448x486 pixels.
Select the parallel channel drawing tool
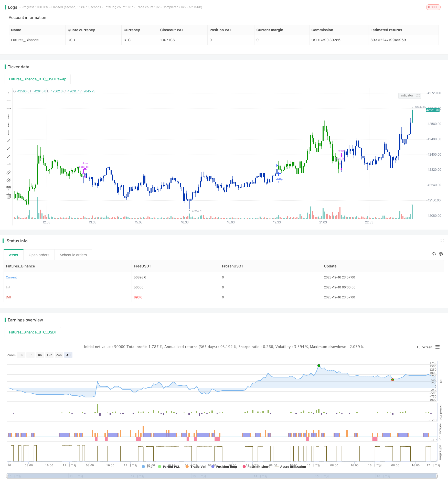[x=9, y=172]
